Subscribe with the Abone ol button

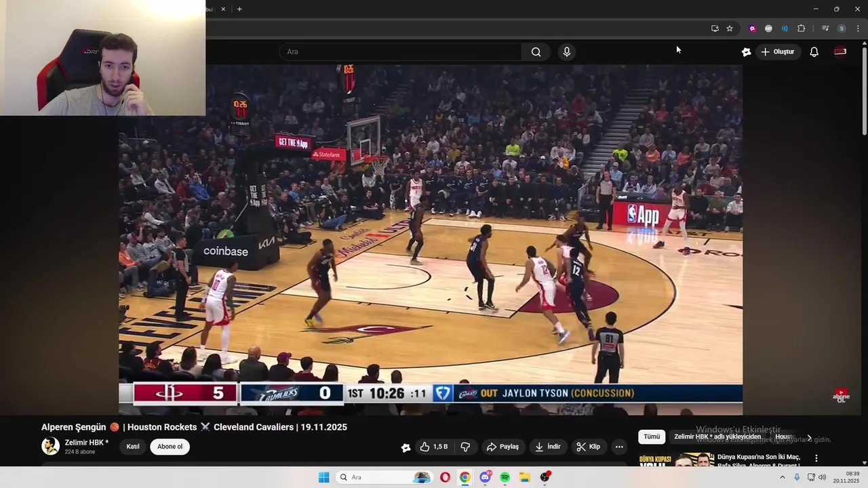click(170, 447)
